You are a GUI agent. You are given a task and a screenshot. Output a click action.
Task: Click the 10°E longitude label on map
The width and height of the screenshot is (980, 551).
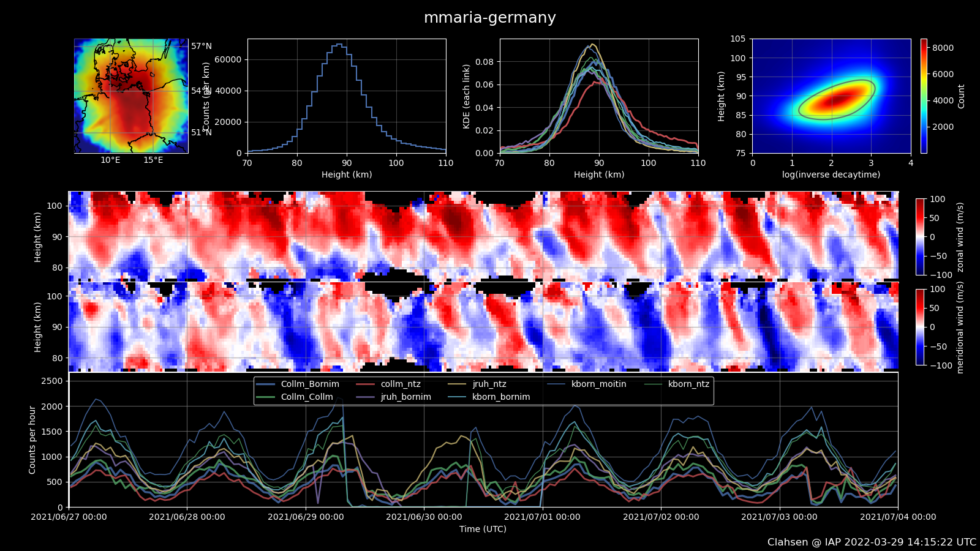(110, 160)
